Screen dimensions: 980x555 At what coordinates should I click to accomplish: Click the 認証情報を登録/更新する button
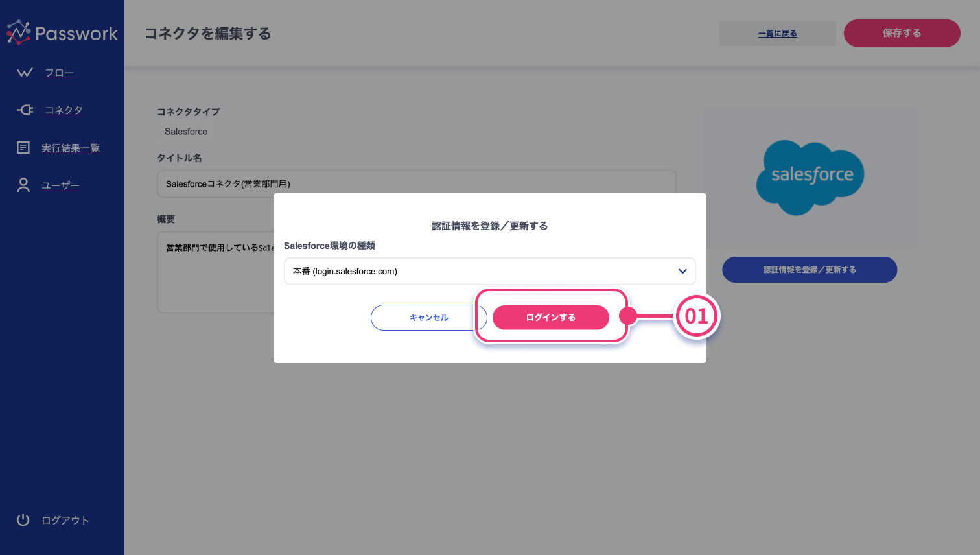click(x=810, y=270)
